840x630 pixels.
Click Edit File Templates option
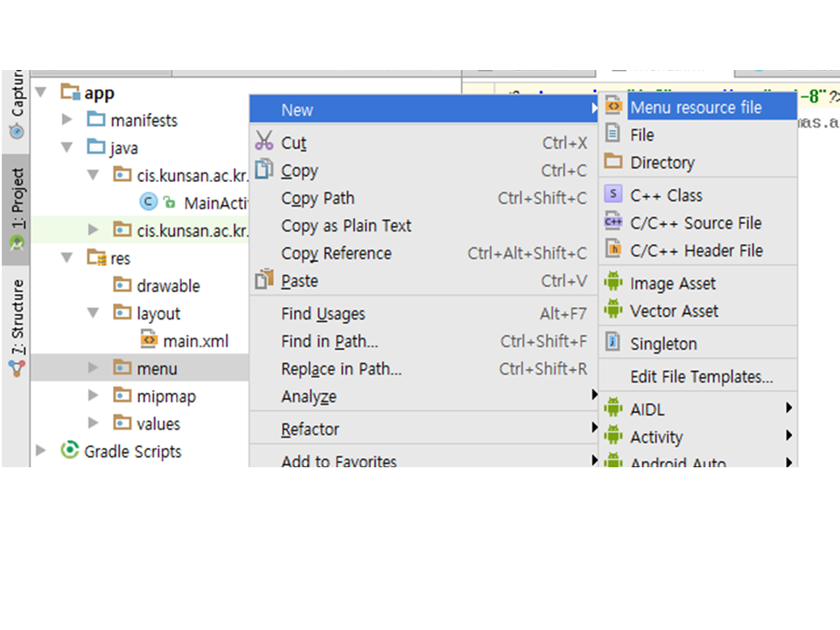[701, 376]
